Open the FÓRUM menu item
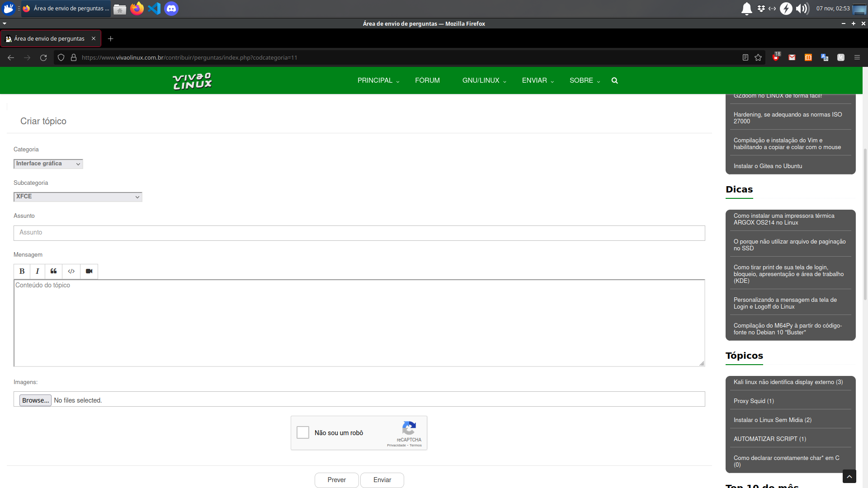Viewport: 868px width, 488px height. pyautogui.click(x=427, y=80)
